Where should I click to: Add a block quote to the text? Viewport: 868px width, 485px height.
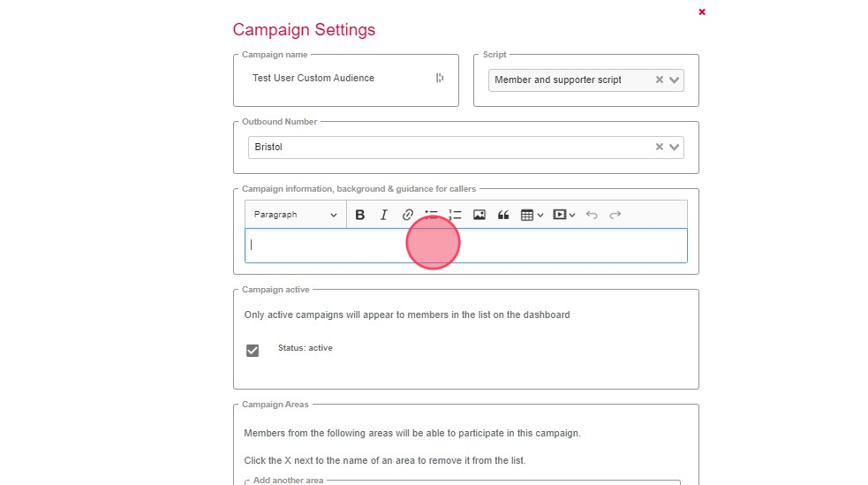click(503, 215)
